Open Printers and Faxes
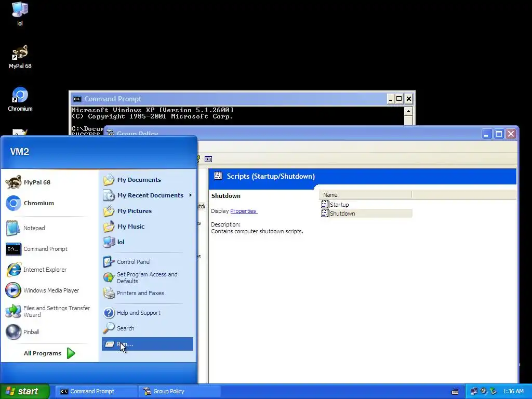This screenshot has height=399, width=532. pyautogui.click(x=147, y=293)
